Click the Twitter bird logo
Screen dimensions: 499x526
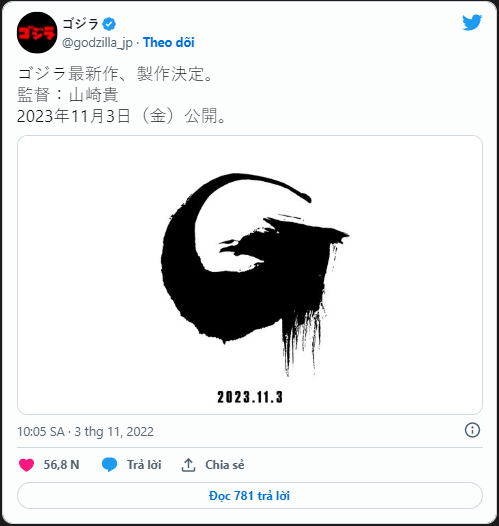coord(472,22)
